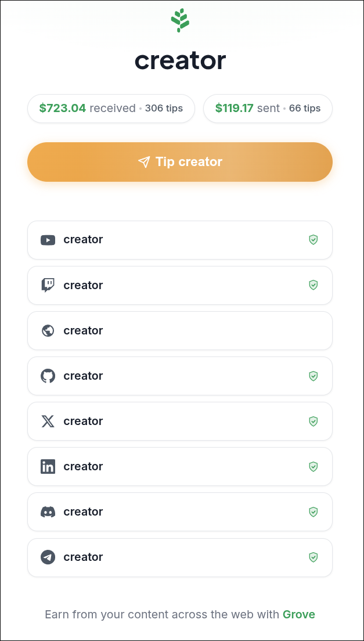Click the Telegram icon
364x641 pixels.
point(48,557)
